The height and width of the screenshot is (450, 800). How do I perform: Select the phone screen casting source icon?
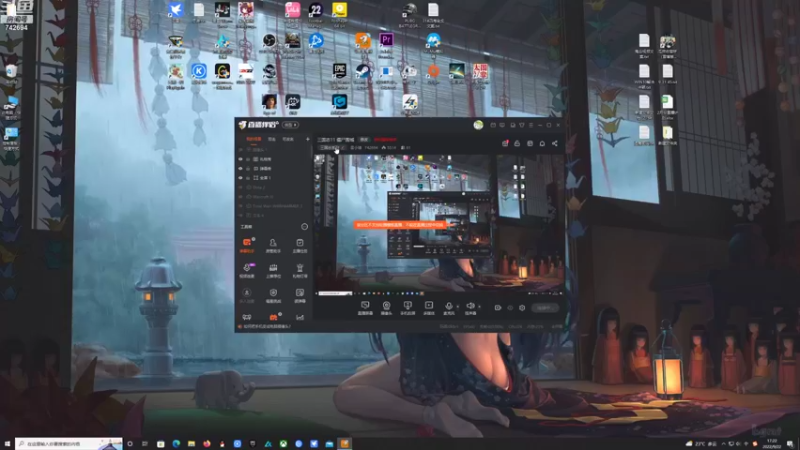click(407, 307)
